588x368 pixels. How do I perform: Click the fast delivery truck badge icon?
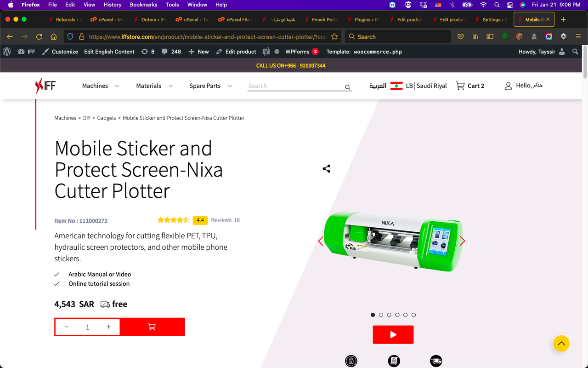(x=436, y=361)
